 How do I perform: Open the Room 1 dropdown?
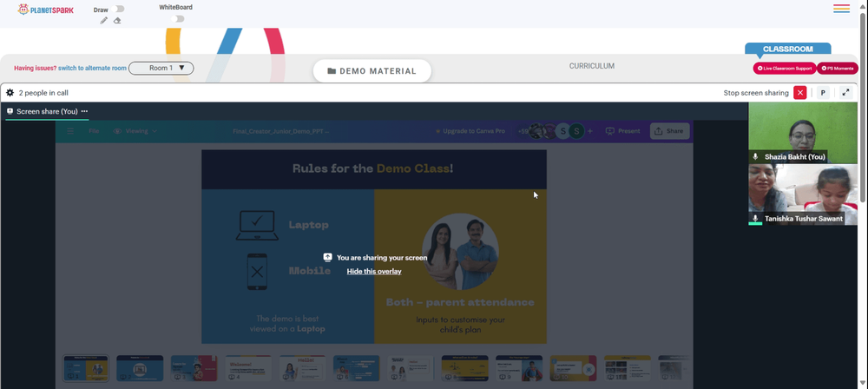click(161, 68)
